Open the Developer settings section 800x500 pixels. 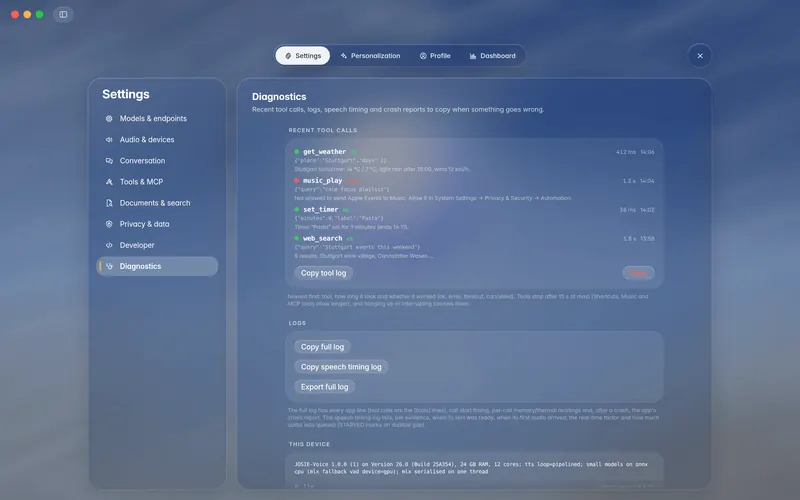pos(157,245)
